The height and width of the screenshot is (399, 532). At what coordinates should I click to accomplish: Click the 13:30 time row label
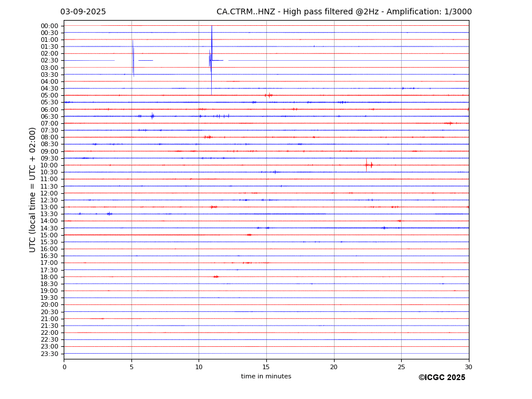click(49, 214)
